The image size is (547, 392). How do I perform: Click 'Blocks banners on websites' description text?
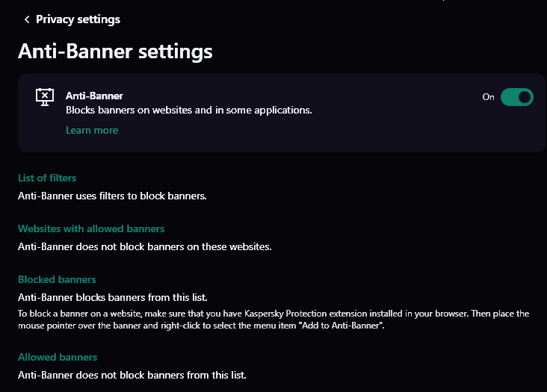pyautogui.click(x=188, y=110)
